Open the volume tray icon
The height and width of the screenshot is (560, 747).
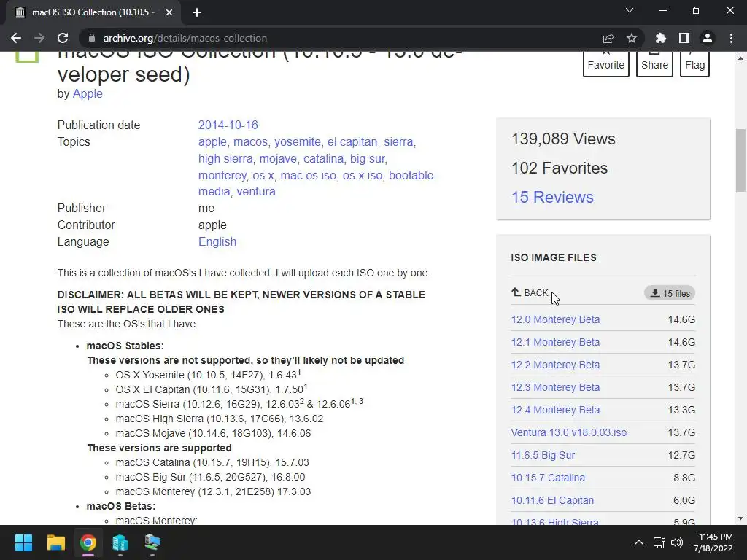point(676,542)
